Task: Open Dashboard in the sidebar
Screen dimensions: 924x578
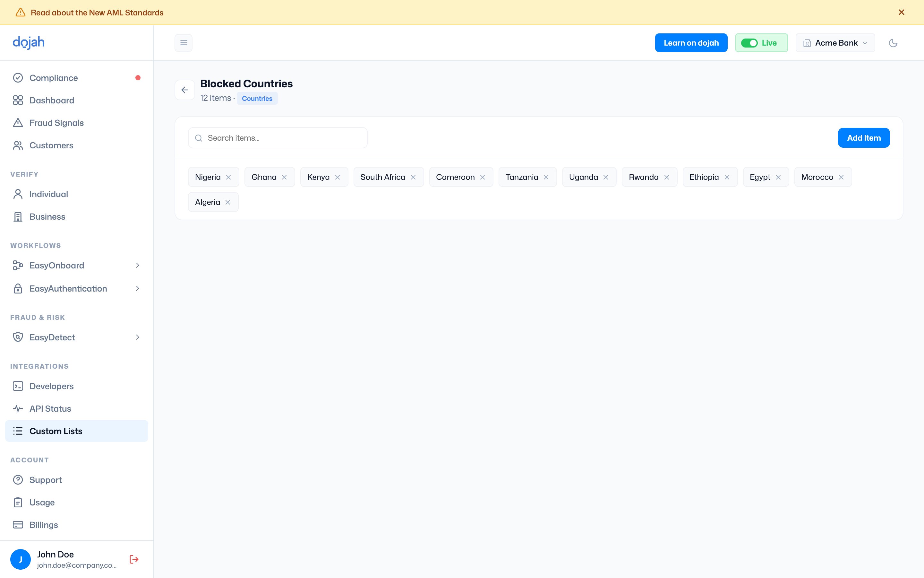Action: pyautogui.click(x=76, y=100)
